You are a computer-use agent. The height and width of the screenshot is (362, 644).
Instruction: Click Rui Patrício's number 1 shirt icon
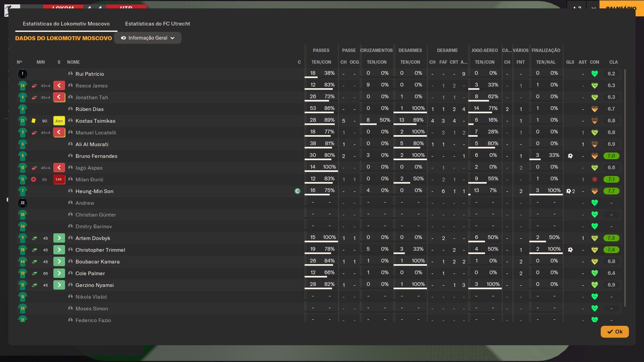pyautogui.click(x=22, y=74)
